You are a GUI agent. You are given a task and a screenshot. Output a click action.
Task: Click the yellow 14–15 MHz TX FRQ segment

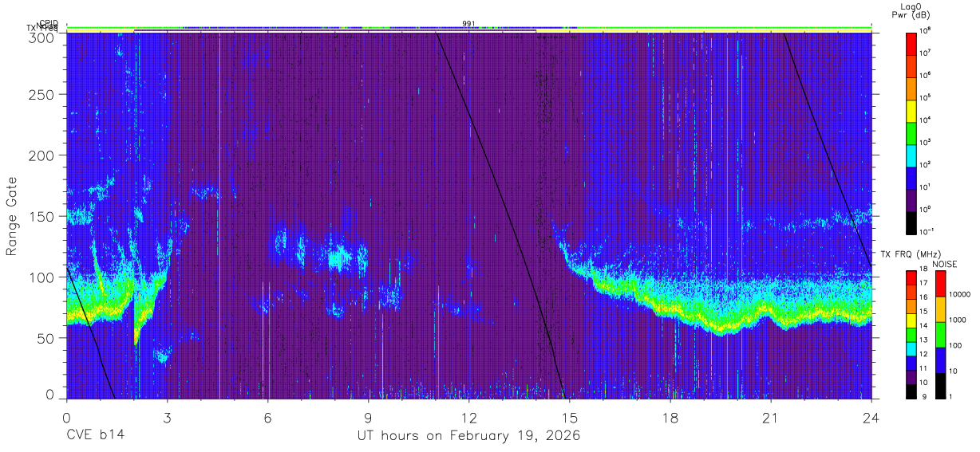click(911, 320)
